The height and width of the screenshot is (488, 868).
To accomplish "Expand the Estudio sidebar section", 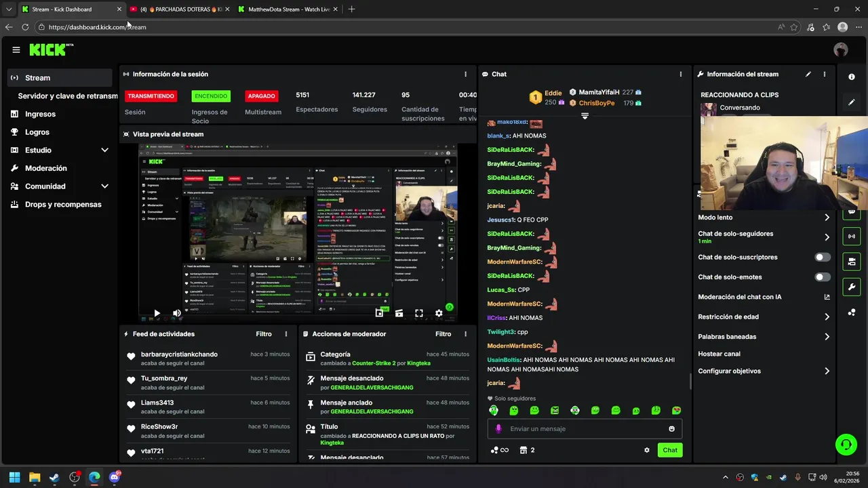I will [104, 150].
